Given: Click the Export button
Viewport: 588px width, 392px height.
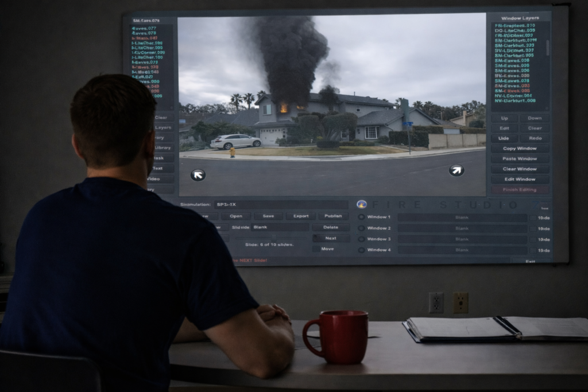Looking at the screenshot, I should coord(301,216).
